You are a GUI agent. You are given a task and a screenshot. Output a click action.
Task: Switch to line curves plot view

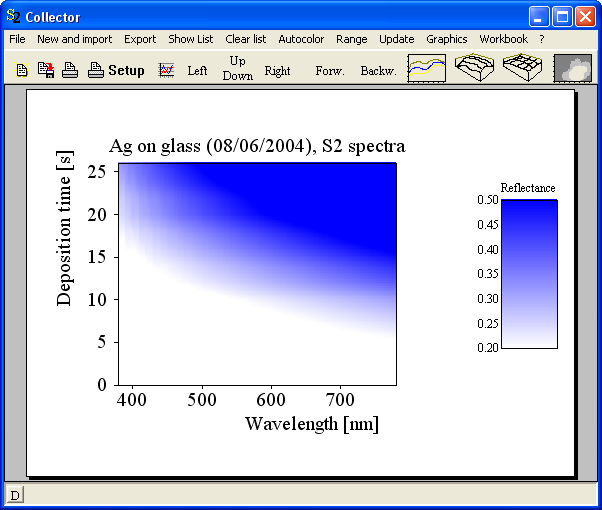coord(426,68)
